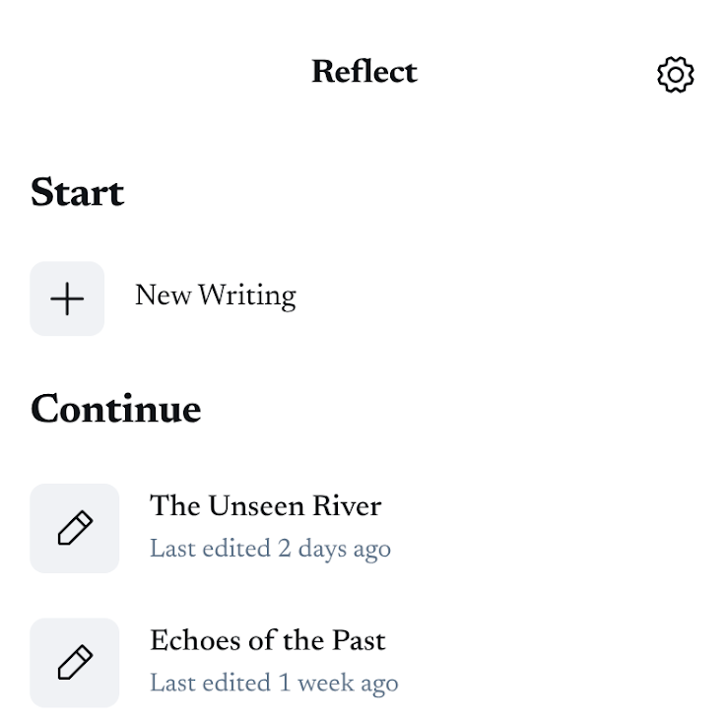The height and width of the screenshot is (722, 728).
Task: Click the pencil icon beside Echoes of the Past
Action: (x=75, y=662)
